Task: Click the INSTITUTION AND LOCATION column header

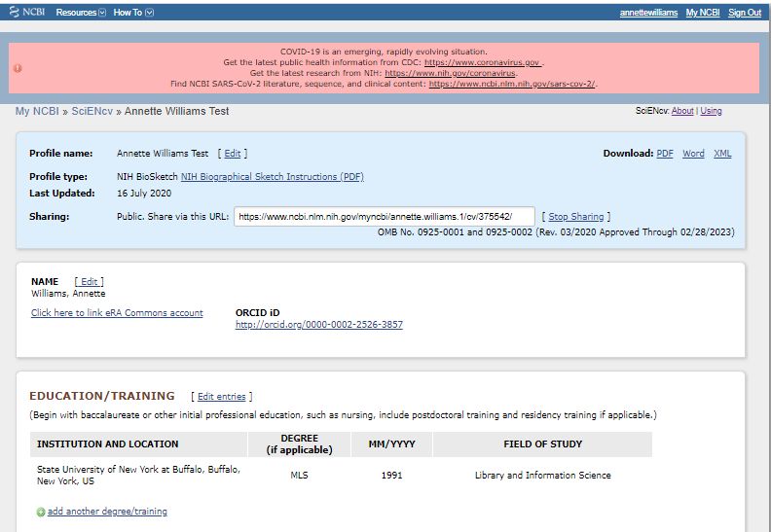Action: 138,444
